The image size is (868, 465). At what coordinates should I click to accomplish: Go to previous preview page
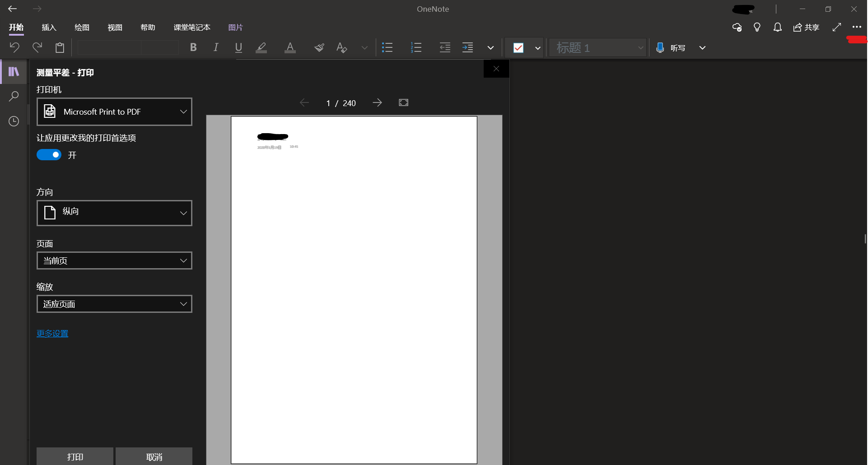(304, 103)
